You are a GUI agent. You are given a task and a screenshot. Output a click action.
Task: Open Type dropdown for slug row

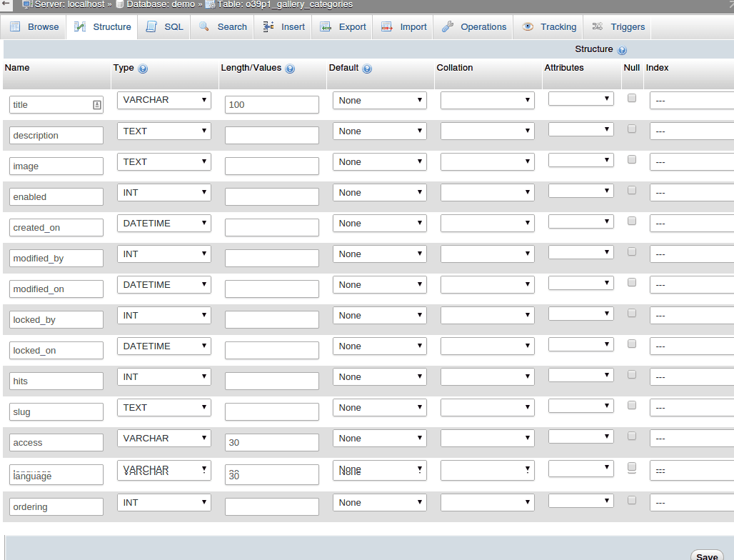pyautogui.click(x=164, y=407)
